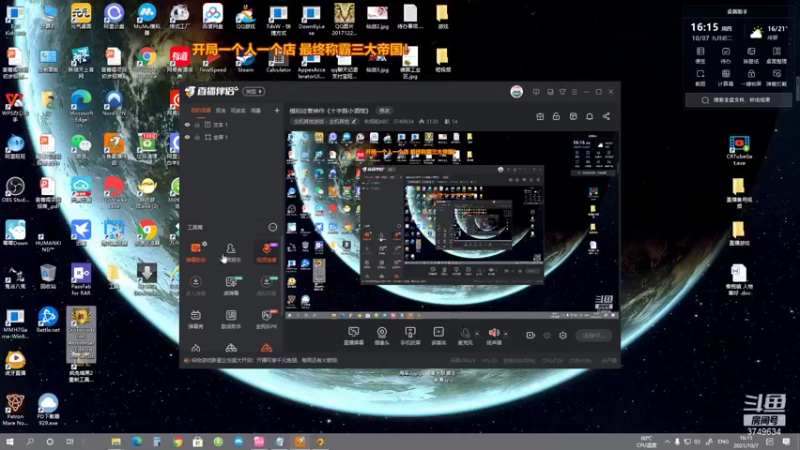Screen dimensions: 800x450
Task: Click the message icon in title bar
Action: [x=536, y=92]
